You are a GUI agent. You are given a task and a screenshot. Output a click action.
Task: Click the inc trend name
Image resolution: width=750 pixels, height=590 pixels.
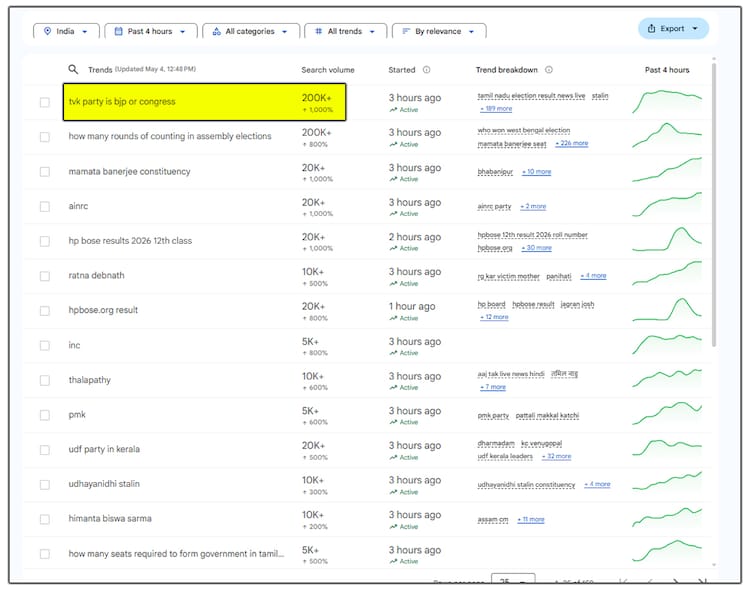pyautogui.click(x=74, y=345)
